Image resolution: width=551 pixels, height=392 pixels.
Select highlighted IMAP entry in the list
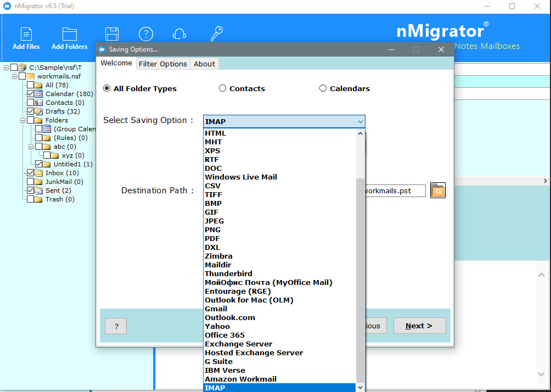click(x=280, y=388)
